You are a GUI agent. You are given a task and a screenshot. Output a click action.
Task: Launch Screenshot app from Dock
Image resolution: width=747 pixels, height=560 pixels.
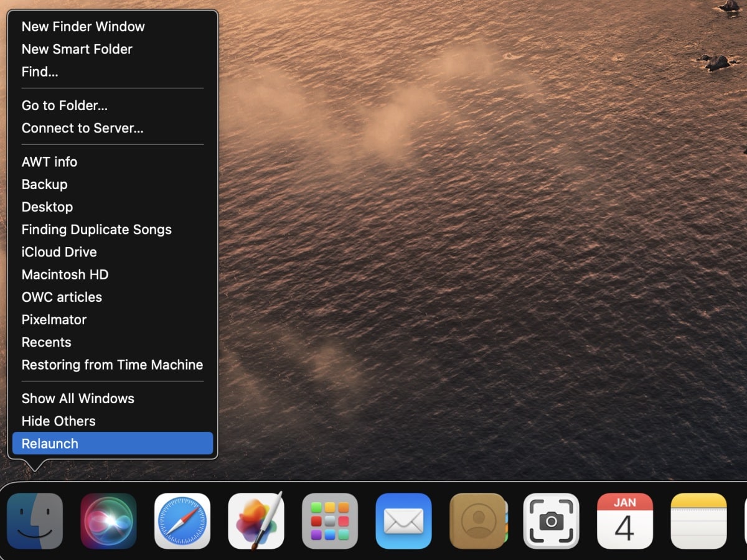pyautogui.click(x=551, y=521)
